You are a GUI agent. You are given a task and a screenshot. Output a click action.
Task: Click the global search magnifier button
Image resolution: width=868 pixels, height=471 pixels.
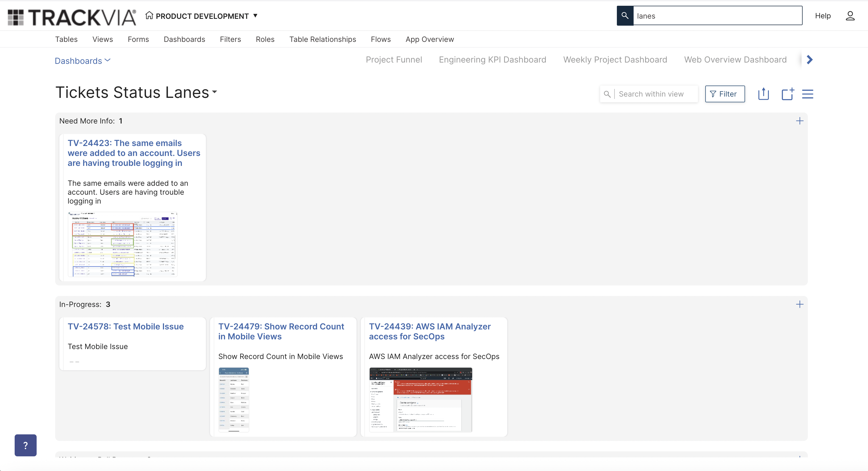coord(625,15)
